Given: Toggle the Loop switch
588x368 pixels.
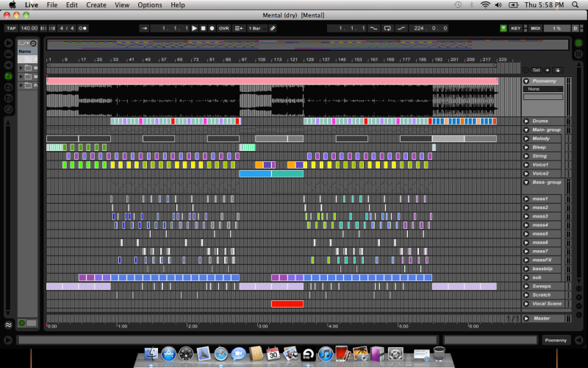Looking at the screenshot, I should tap(387, 28).
